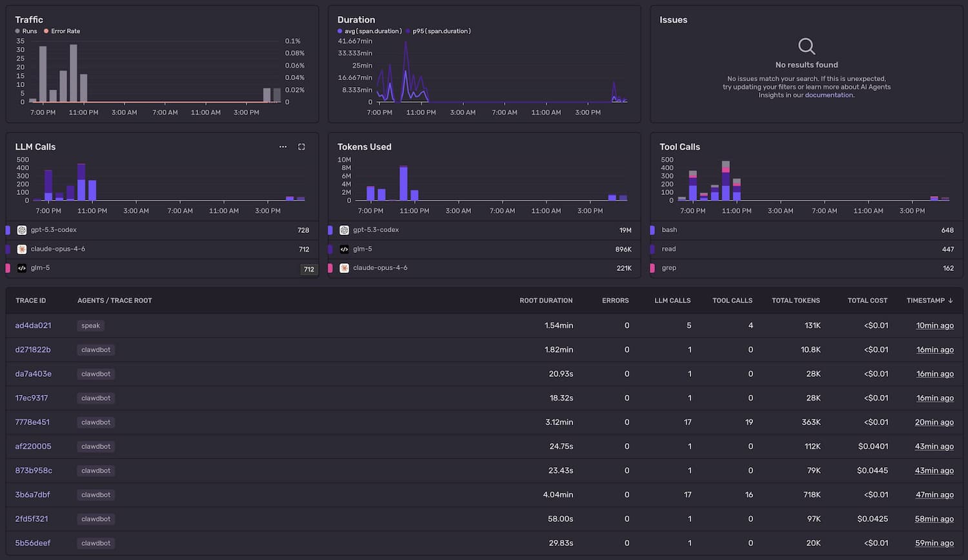
Task: Click the OpenAI icon in the Tokens Used list
Action: click(343, 230)
